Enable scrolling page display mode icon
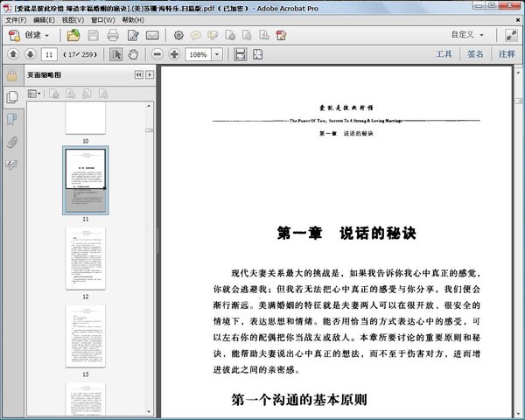The width and height of the screenshot is (525, 420). pos(241,54)
